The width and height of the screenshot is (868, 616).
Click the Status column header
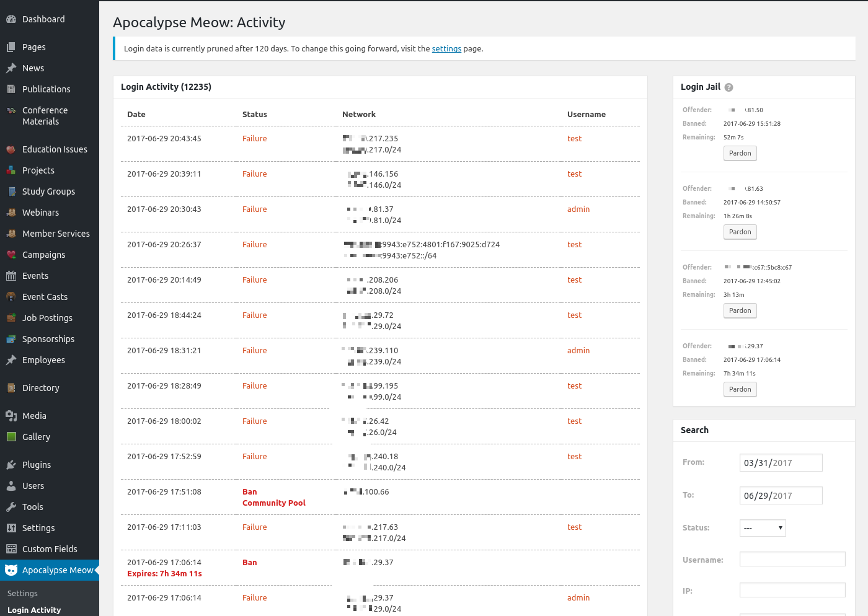[x=255, y=115]
